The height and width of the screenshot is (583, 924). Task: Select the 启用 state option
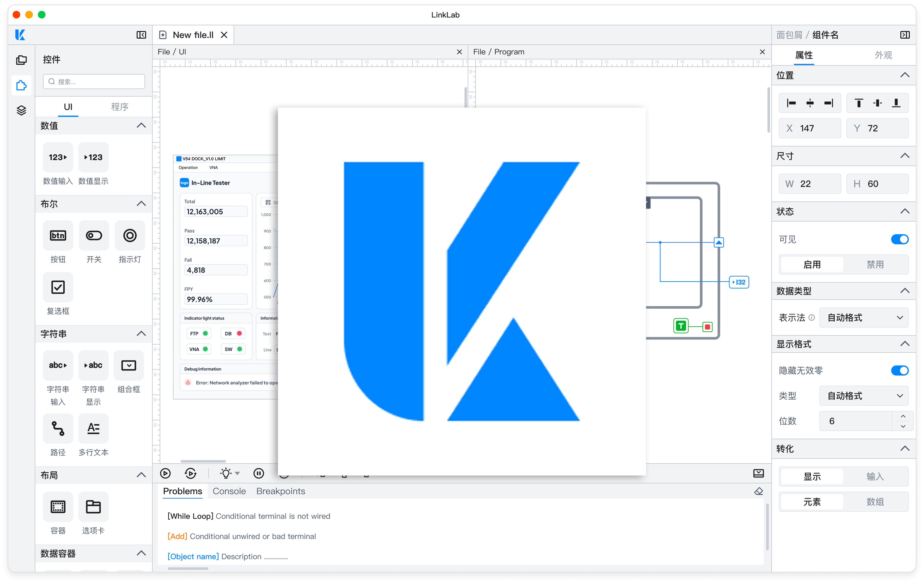[812, 265]
